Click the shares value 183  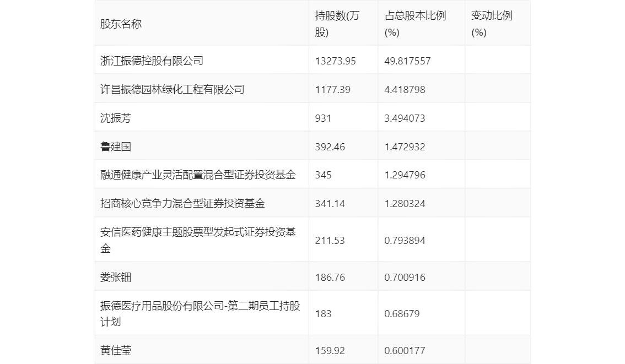(323, 314)
